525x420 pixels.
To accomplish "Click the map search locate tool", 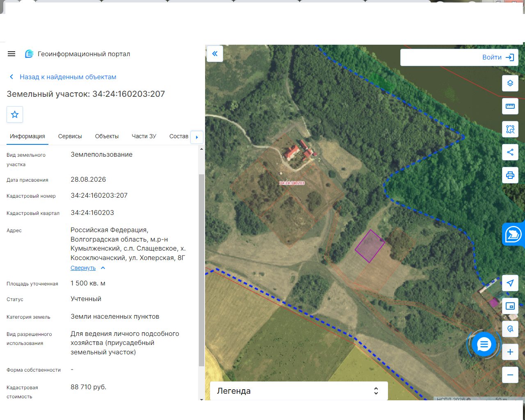I will coord(510,329).
